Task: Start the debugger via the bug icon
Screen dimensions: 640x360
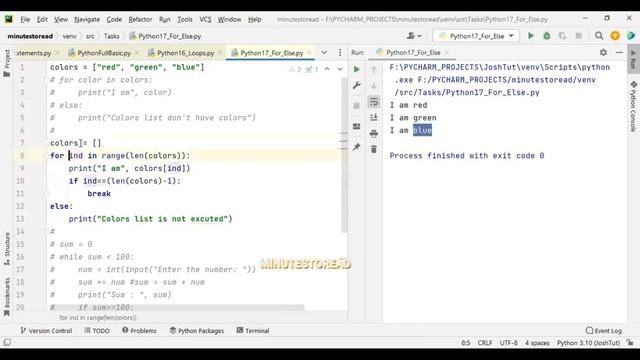Action: tap(547, 36)
